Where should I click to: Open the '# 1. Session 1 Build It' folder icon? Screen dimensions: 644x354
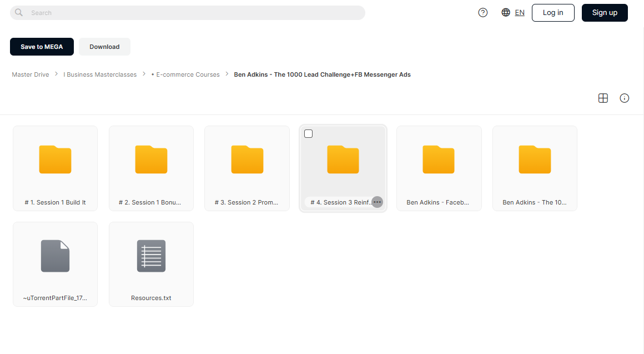click(56, 159)
